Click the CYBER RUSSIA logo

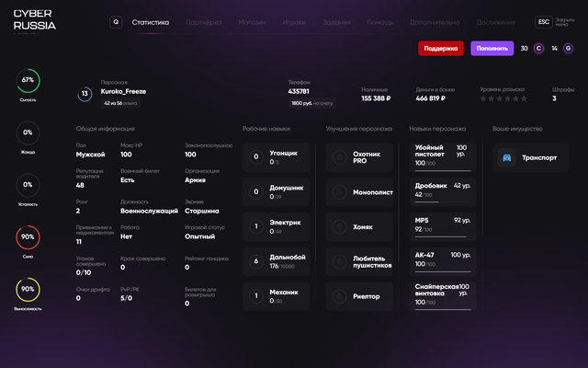click(35, 20)
